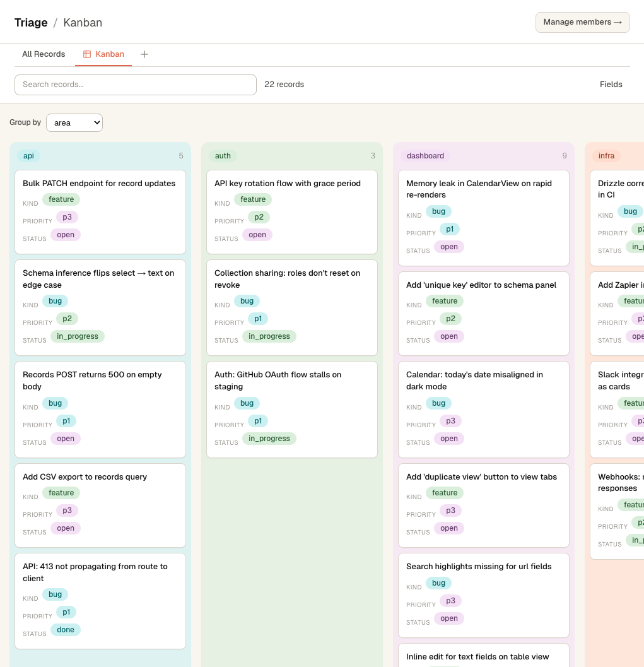Click the Kanban tab grid icon
This screenshot has height=667, width=644.
pyautogui.click(x=86, y=54)
